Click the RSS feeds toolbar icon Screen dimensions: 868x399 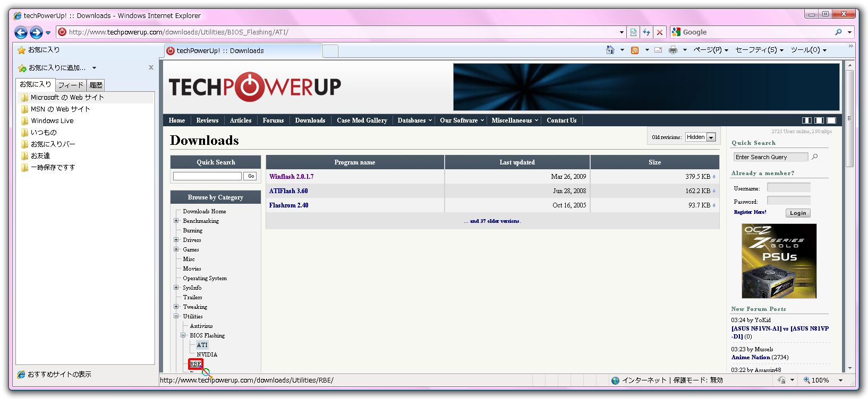(635, 50)
